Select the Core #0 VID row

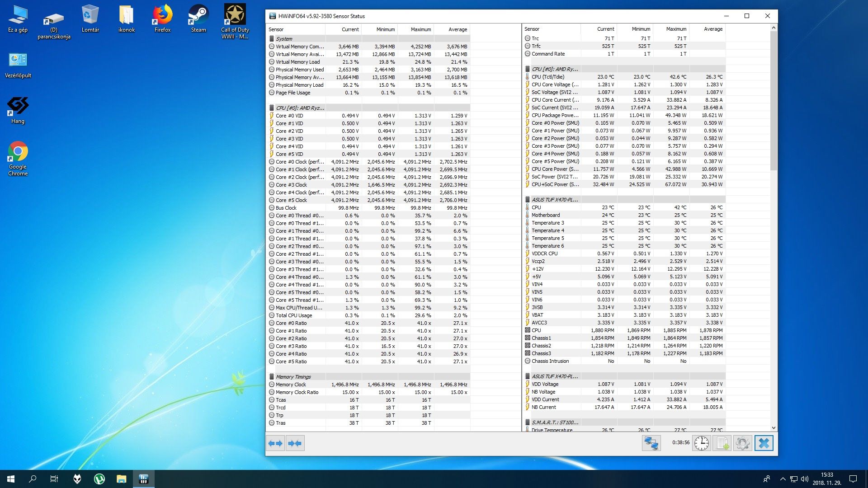tap(369, 116)
